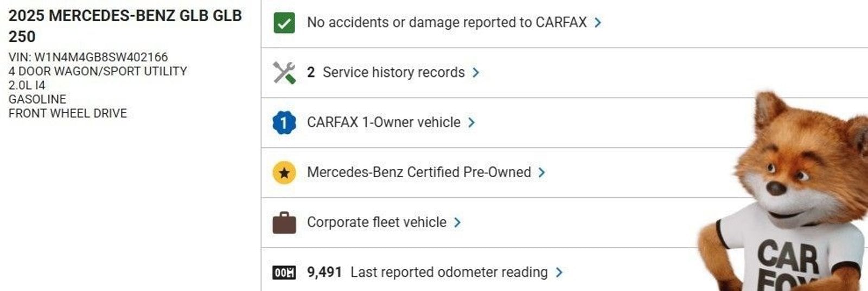Open Mercedes-Benz Certified Pre-Owned link
This screenshot has height=291, width=868.
tap(419, 172)
